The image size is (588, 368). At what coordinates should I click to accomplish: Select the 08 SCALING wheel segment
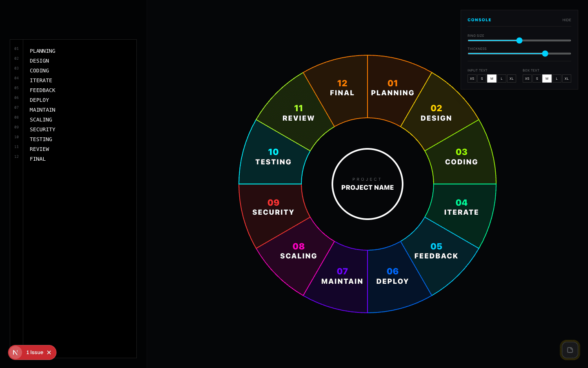pos(298,251)
